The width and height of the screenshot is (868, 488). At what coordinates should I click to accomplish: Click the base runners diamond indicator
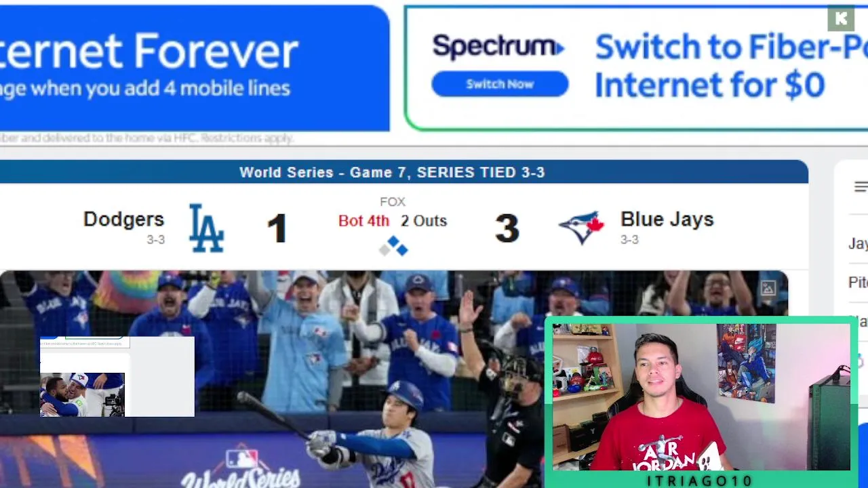pyautogui.click(x=393, y=247)
